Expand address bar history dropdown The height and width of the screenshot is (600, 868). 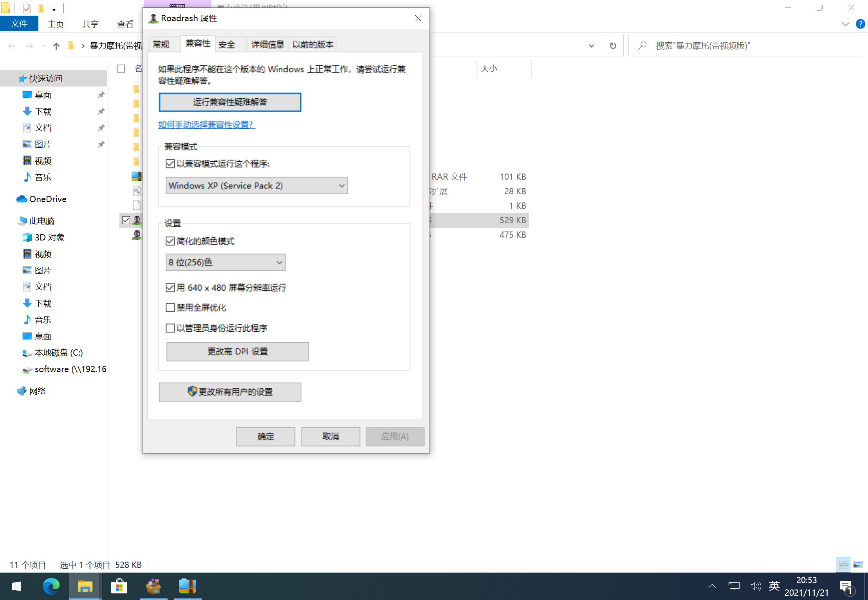(x=591, y=46)
